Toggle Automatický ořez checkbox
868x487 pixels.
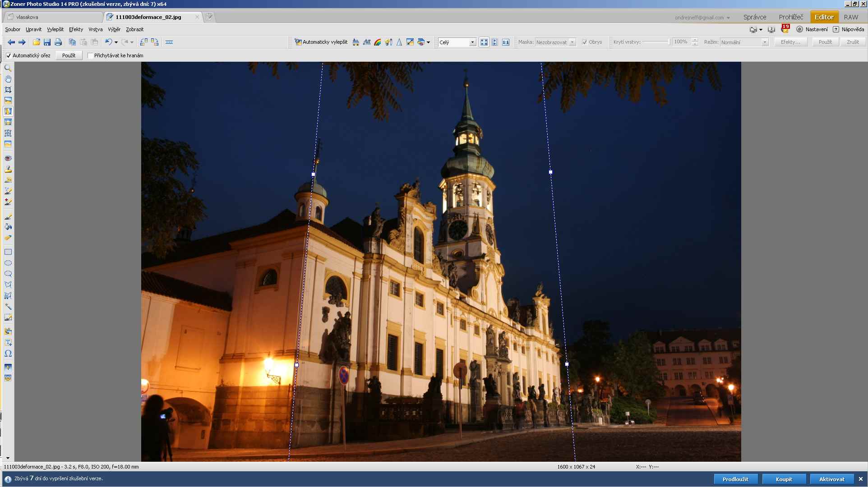(x=9, y=55)
